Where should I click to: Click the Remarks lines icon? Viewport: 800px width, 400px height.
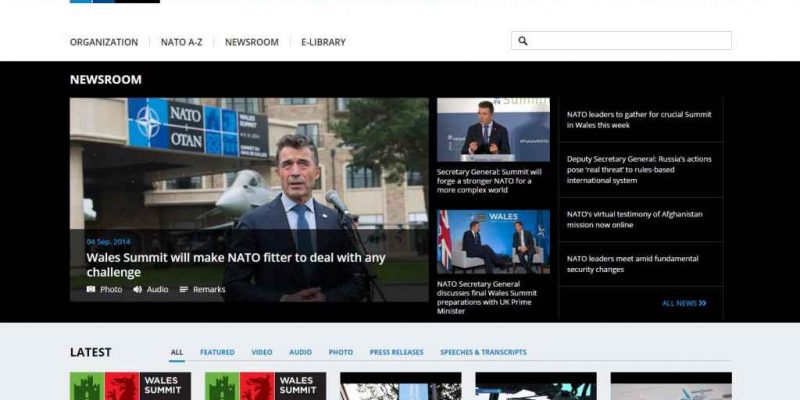(x=184, y=289)
